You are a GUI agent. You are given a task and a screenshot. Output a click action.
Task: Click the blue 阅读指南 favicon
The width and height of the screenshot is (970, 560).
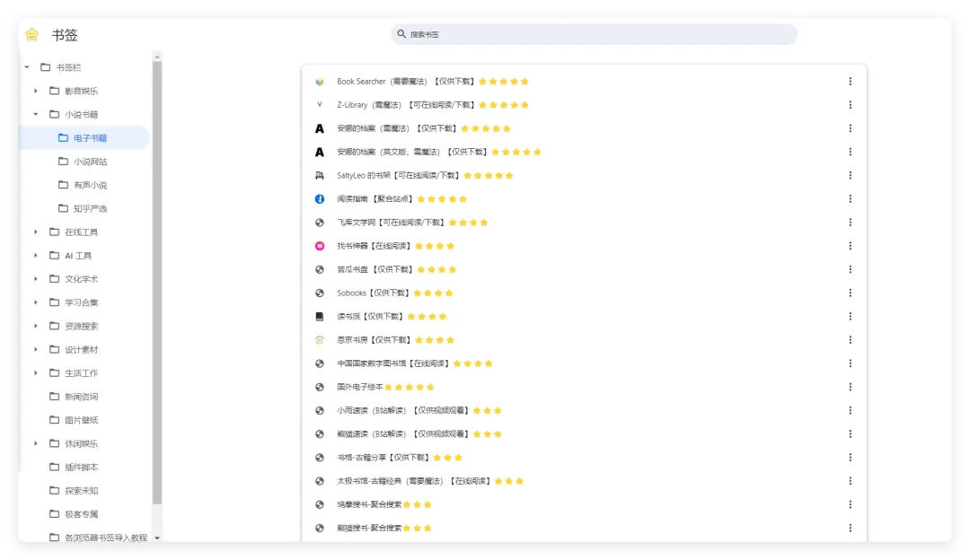pos(319,199)
